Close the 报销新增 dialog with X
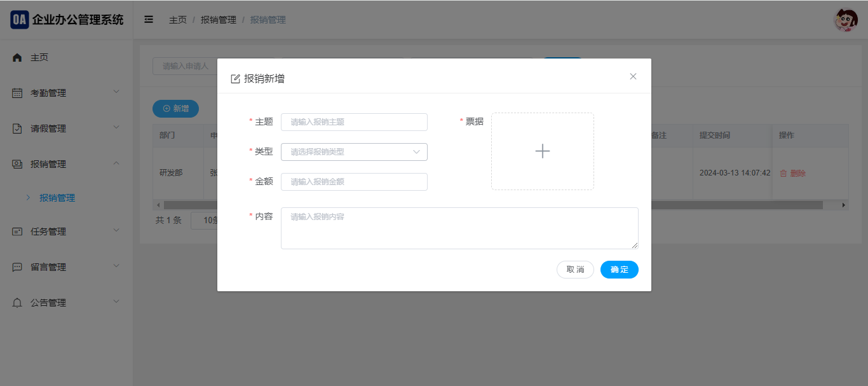The image size is (868, 386). [x=633, y=76]
